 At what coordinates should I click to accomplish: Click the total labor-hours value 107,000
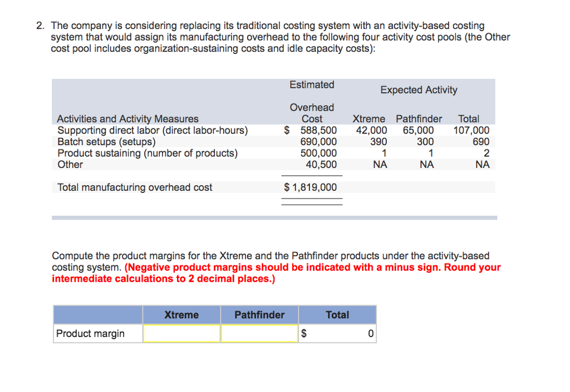[471, 130]
